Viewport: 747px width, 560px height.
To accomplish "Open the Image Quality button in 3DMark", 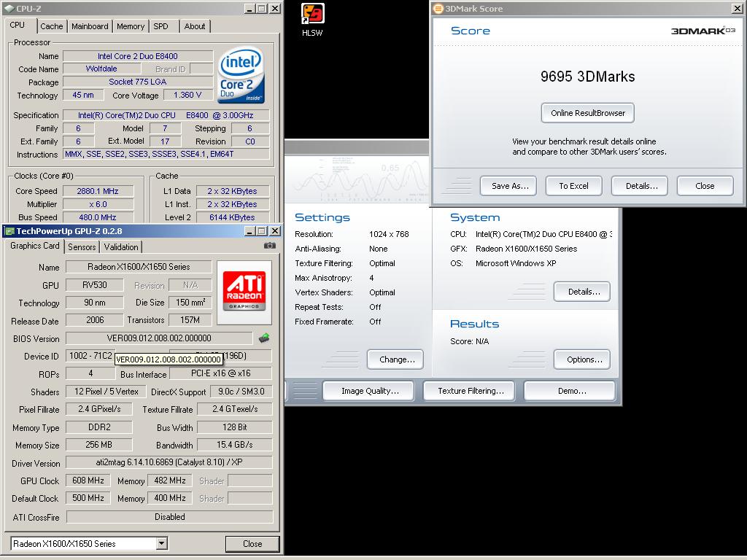I will coord(368,391).
